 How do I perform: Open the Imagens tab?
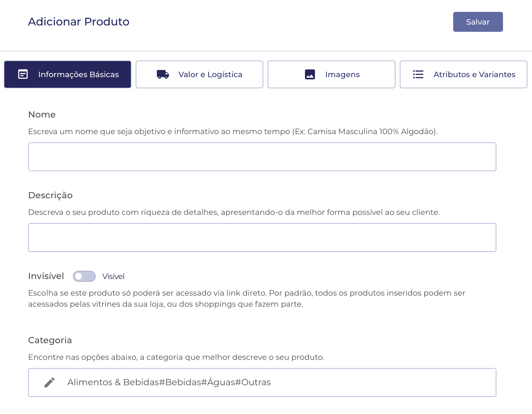pyautogui.click(x=331, y=74)
